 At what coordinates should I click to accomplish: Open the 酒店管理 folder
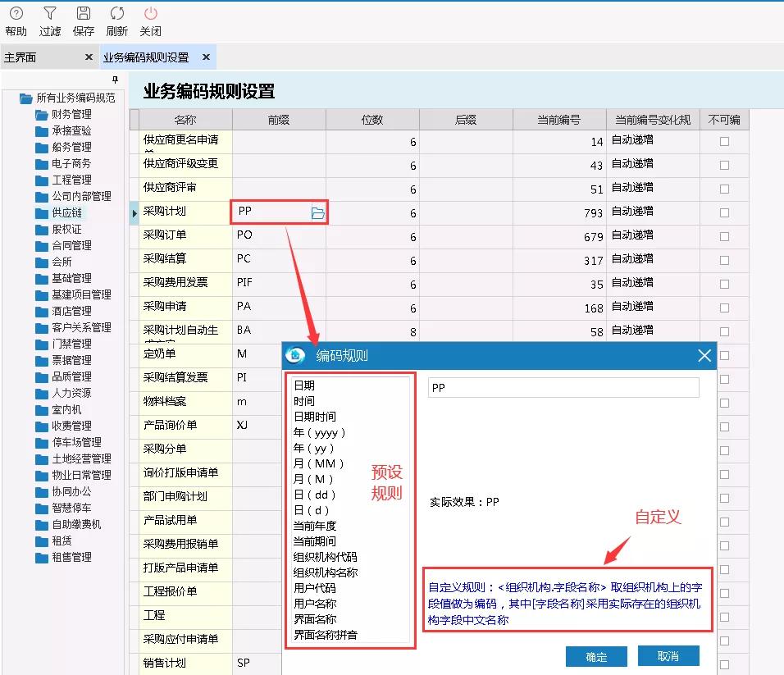63,311
